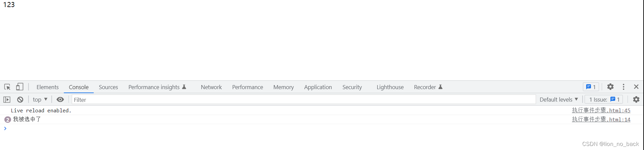
Task: Click the 1 Issue button
Action: 604,100
